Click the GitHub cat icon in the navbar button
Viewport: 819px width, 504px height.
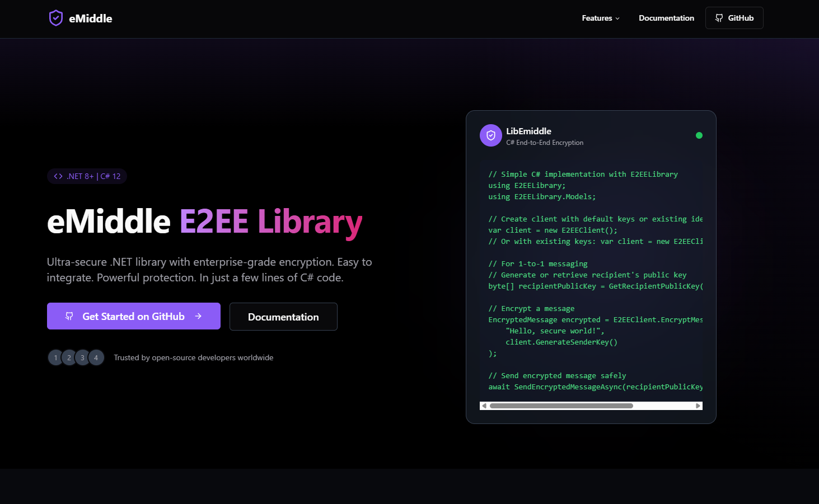[x=719, y=18]
